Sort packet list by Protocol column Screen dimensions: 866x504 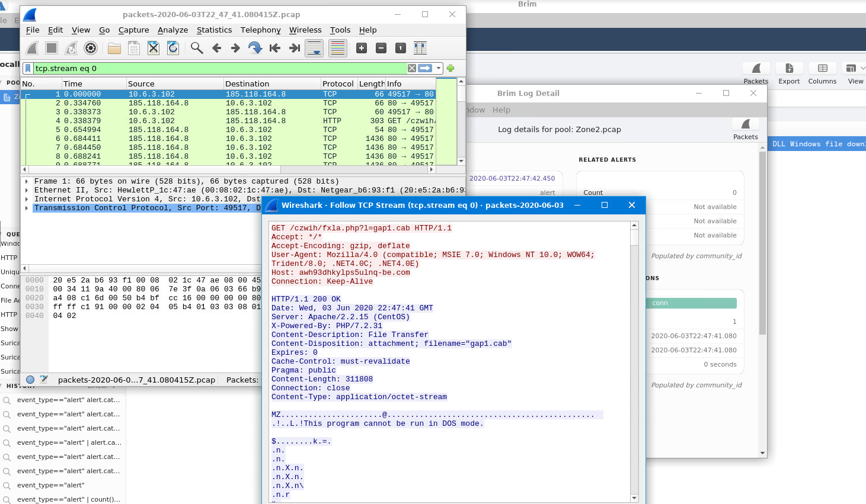point(338,84)
